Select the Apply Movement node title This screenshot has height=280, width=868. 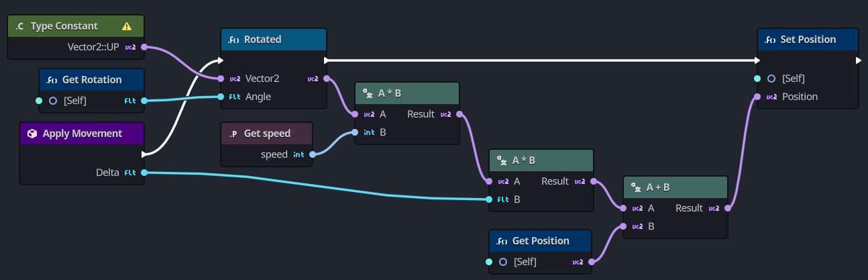click(83, 134)
